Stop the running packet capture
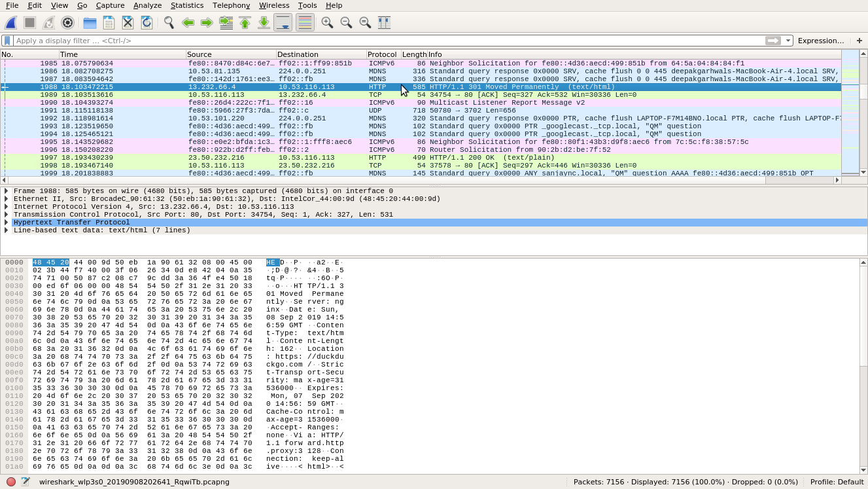 (29, 22)
